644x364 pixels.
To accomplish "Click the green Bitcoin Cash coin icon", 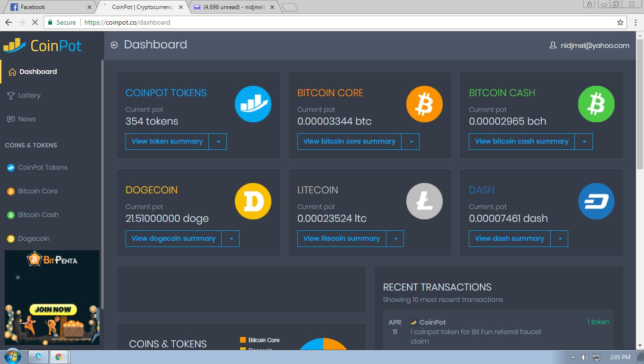I will coord(596,104).
